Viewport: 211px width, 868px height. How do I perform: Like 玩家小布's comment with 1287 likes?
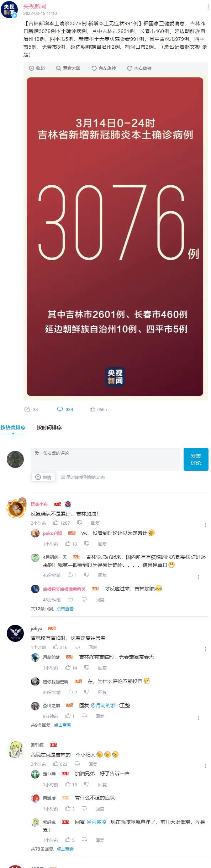click(x=56, y=523)
